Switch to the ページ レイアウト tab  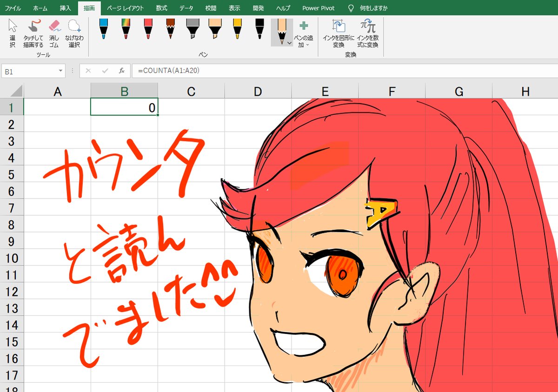(125, 8)
